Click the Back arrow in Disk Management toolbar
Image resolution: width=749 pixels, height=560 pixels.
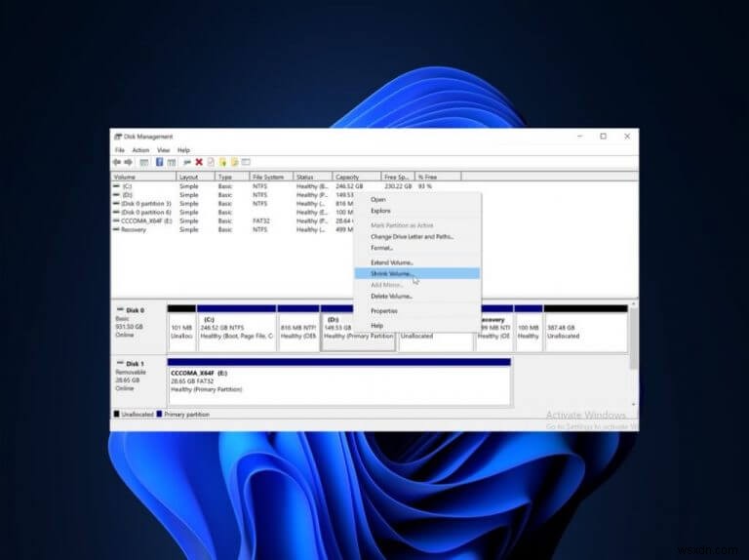click(x=117, y=163)
